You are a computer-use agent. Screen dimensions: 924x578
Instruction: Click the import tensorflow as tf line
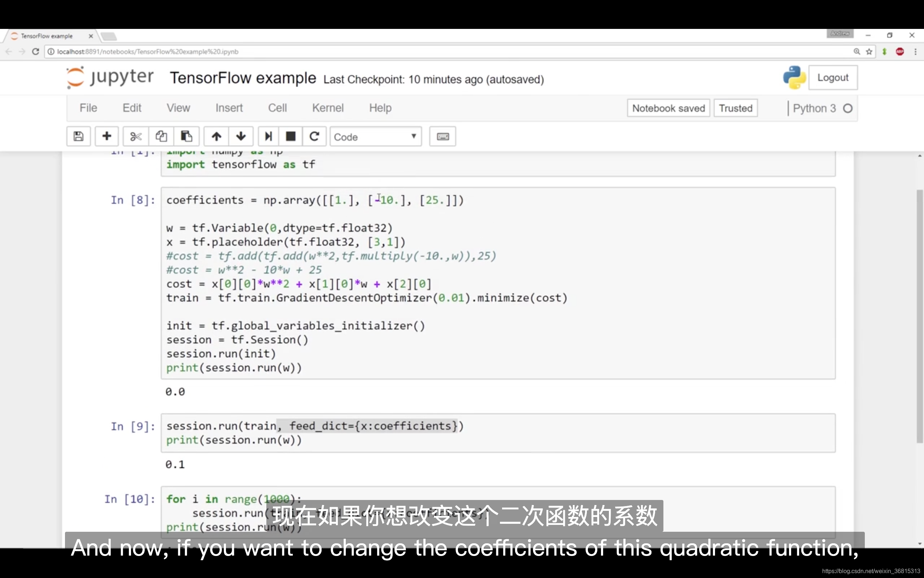pos(240,165)
